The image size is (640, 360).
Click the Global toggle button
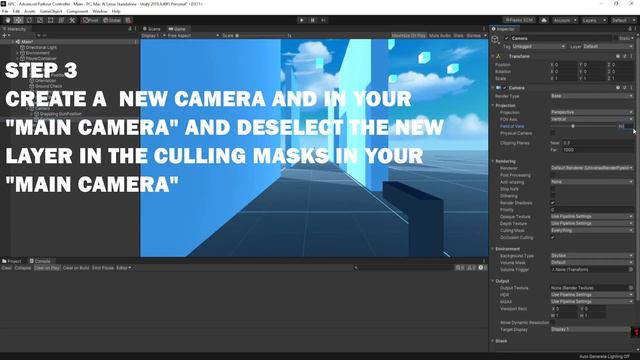pos(112,20)
